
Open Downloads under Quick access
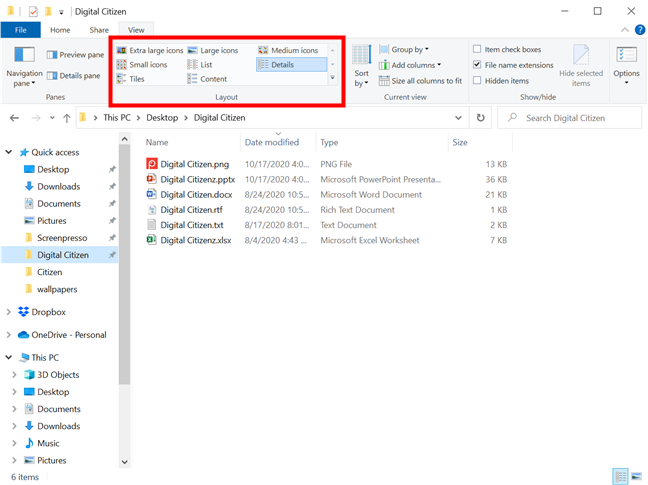tap(59, 186)
